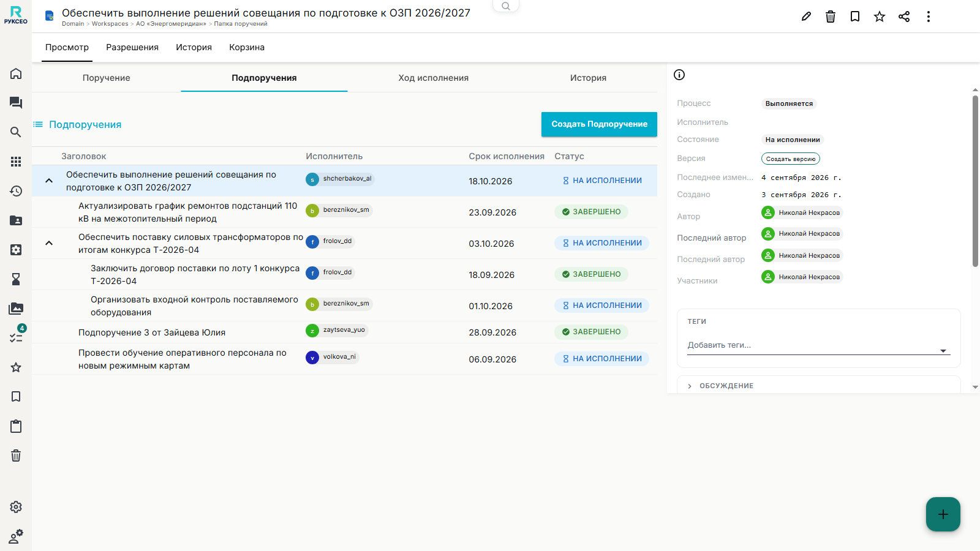
Task: Open the apps grid in sidebar
Action: click(x=16, y=162)
